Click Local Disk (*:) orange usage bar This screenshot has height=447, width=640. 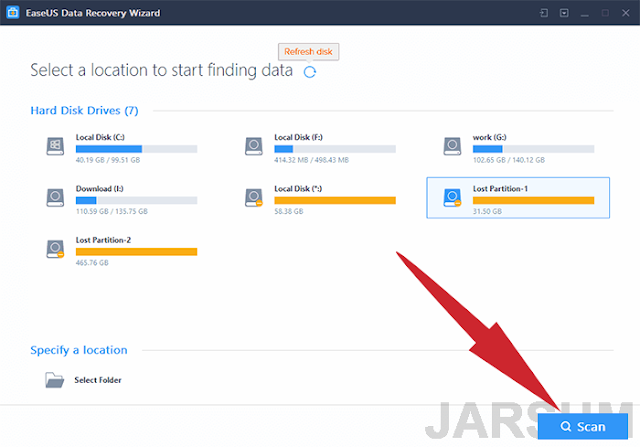pyautogui.click(x=335, y=200)
